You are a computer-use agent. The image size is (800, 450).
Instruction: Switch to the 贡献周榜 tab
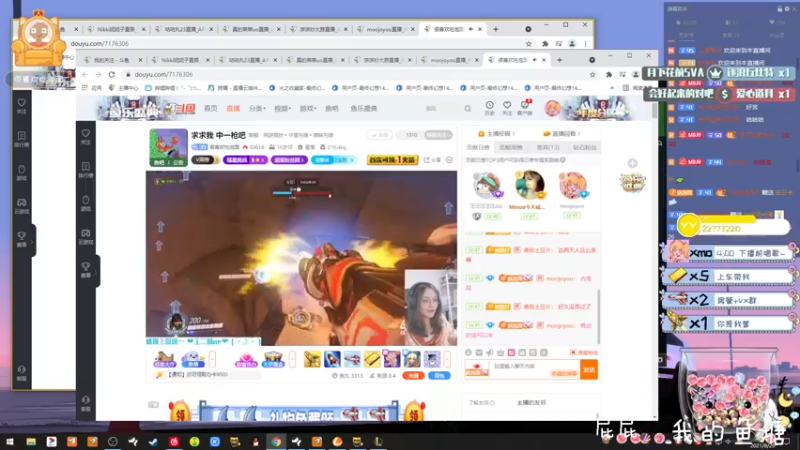tap(511, 147)
